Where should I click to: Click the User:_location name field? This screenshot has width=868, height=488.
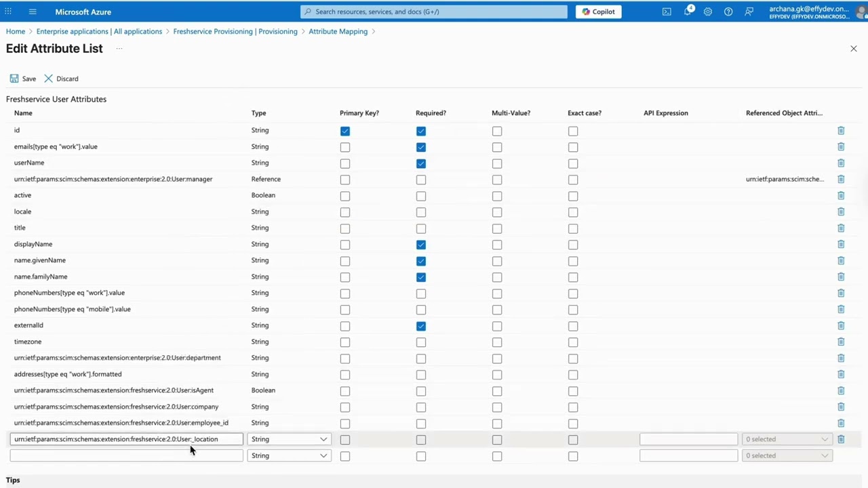(126, 439)
